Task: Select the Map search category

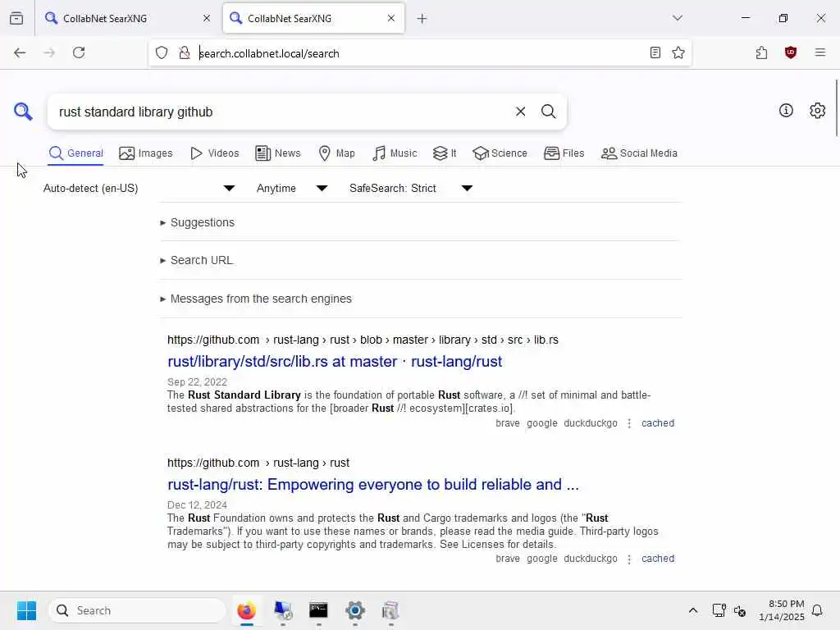Action: point(336,153)
